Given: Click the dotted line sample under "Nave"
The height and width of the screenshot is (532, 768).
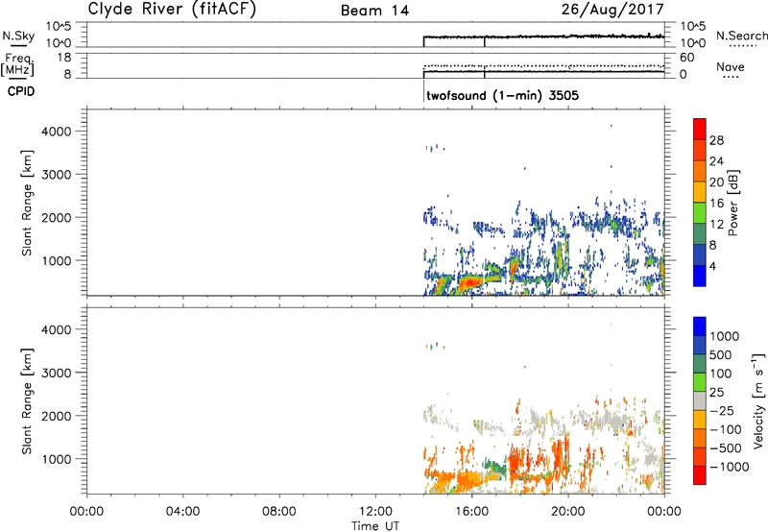Looking at the screenshot, I should (x=731, y=77).
